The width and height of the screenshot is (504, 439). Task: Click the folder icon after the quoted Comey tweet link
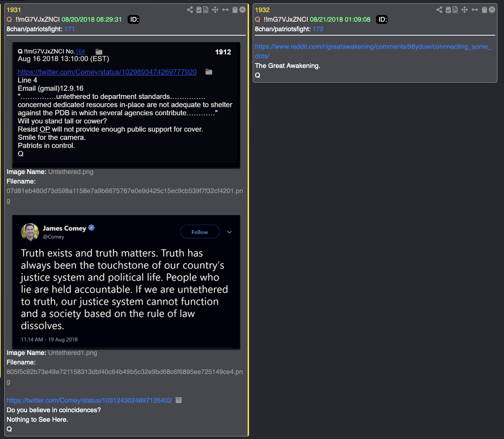tap(209, 72)
